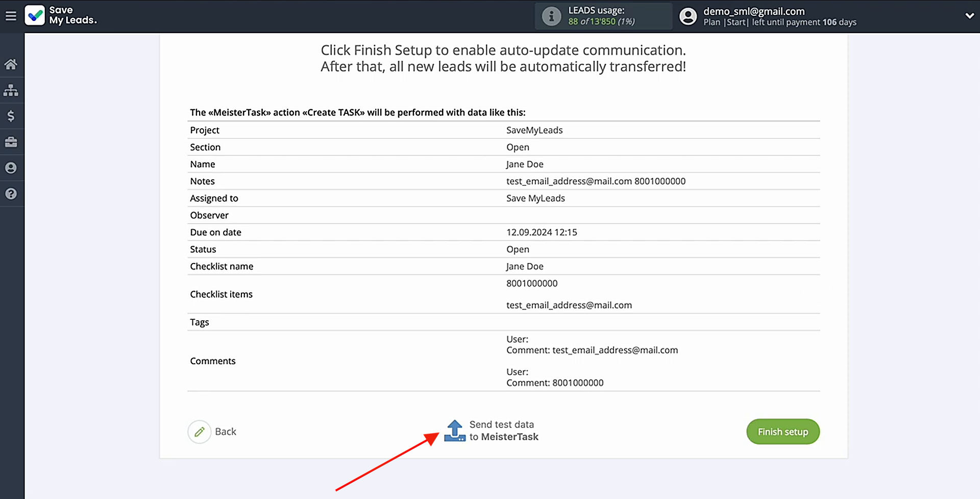Select the Checklist name value Jane Doe
This screenshot has width=980, height=499.
pos(525,267)
